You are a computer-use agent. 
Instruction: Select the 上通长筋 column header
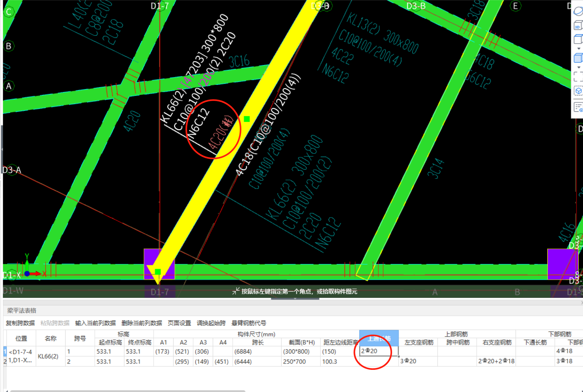379,338
